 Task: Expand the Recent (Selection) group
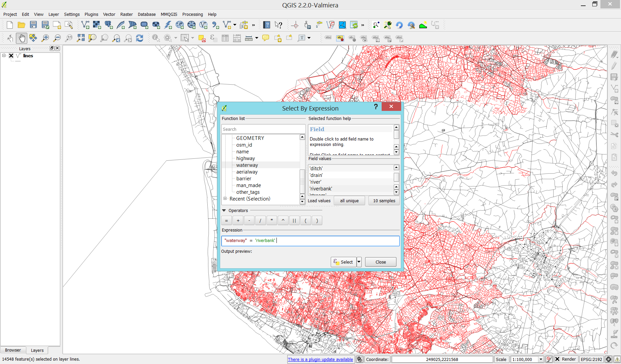tap(225, 199)
